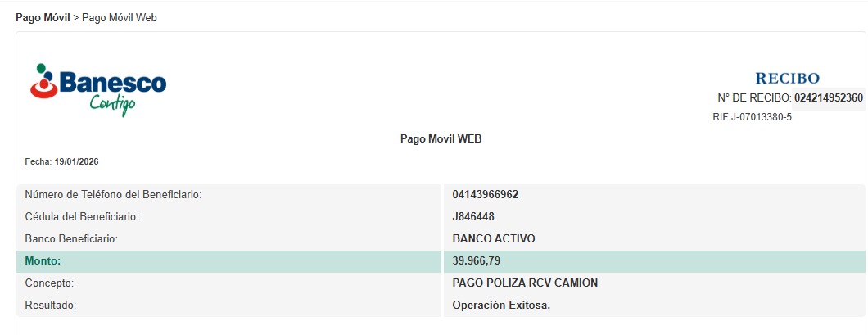Select receipt number 024214952360
Screen dimensions: 868x335
pos(828,98)
